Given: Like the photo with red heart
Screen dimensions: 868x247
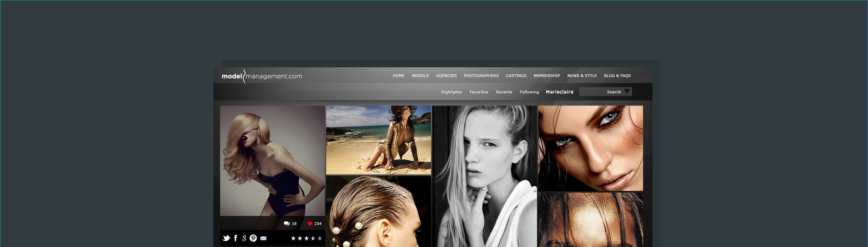Looking at the screenshot, I should point(310,224).
